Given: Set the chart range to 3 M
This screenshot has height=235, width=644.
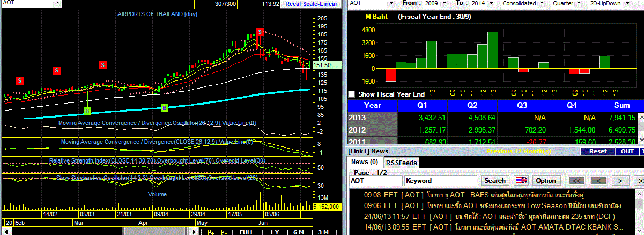Looking at the screenshot, I should 323,232.
